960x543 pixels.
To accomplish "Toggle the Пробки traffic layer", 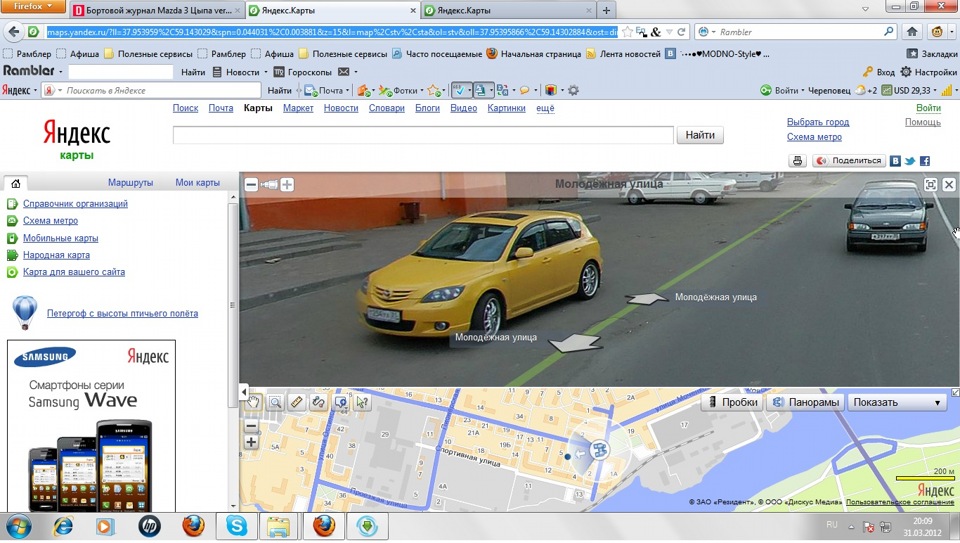I will click(731, 402).
